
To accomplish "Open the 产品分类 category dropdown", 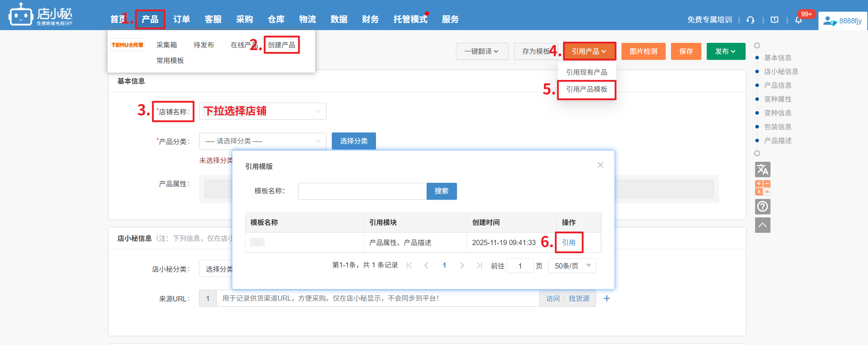I will (x=262, y=141).
